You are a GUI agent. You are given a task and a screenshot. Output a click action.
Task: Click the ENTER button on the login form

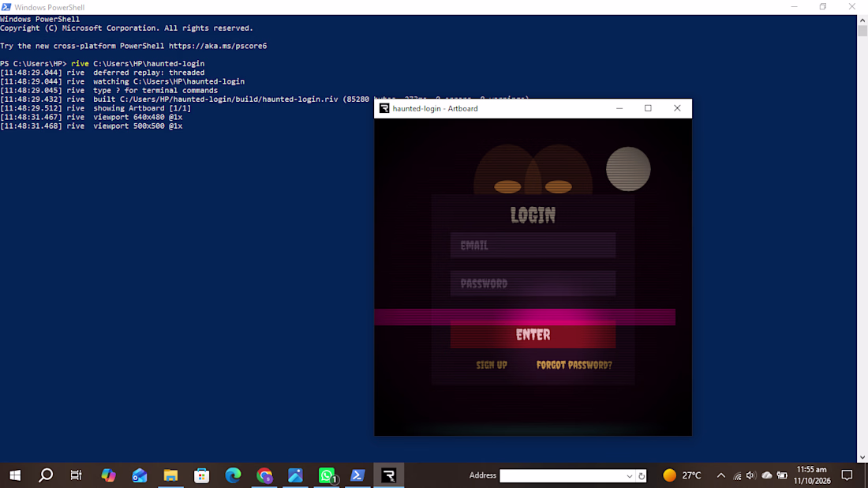point(533,335)
